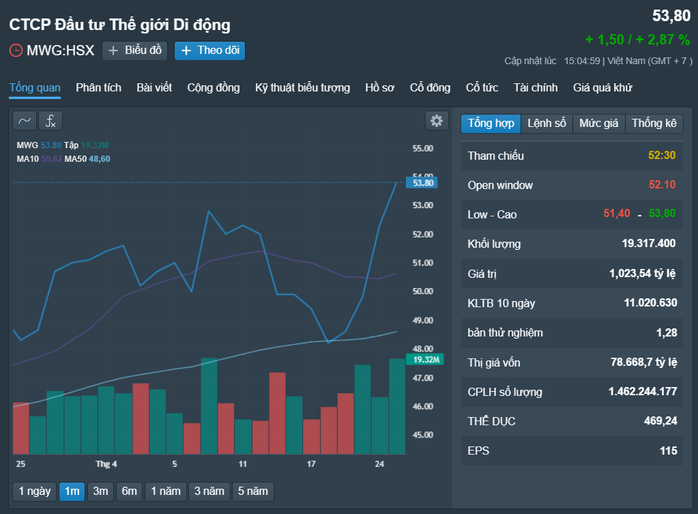The image size is (698, 514).
Task: Set chart range to 3m
Action: [101, 491]
